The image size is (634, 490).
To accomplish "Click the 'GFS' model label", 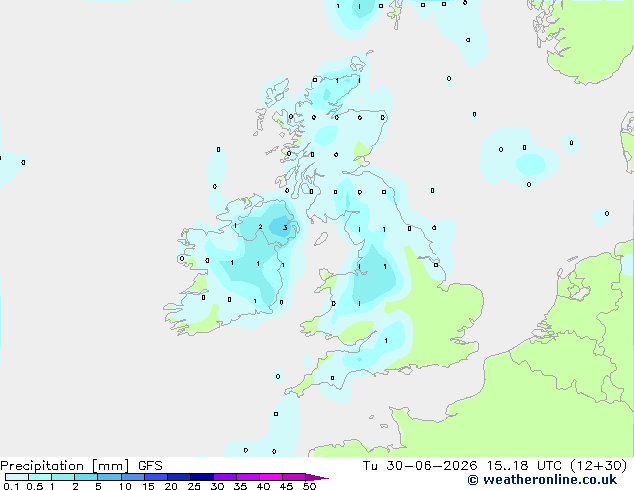I will 150,466.
